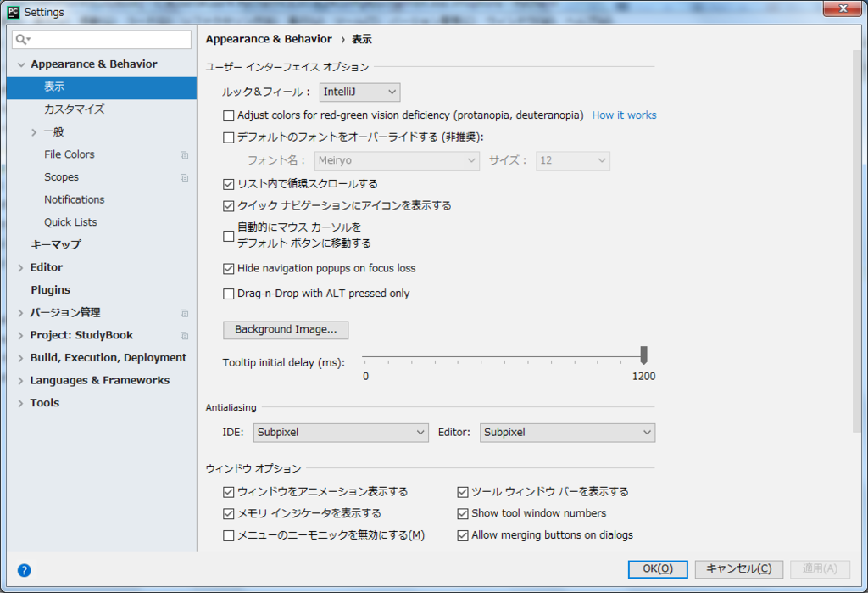This screenshot has height=593, width=868.
Task: Open the IDE antialiasing Subpixel dropdown
Action: 341,433
